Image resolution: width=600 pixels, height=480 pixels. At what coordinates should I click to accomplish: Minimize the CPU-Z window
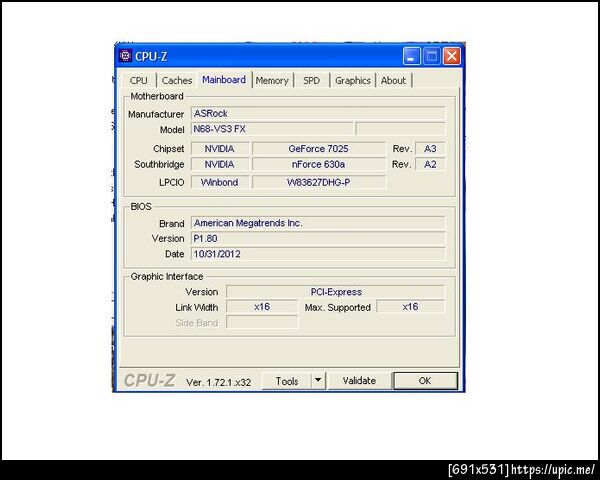tap(411, 56)
